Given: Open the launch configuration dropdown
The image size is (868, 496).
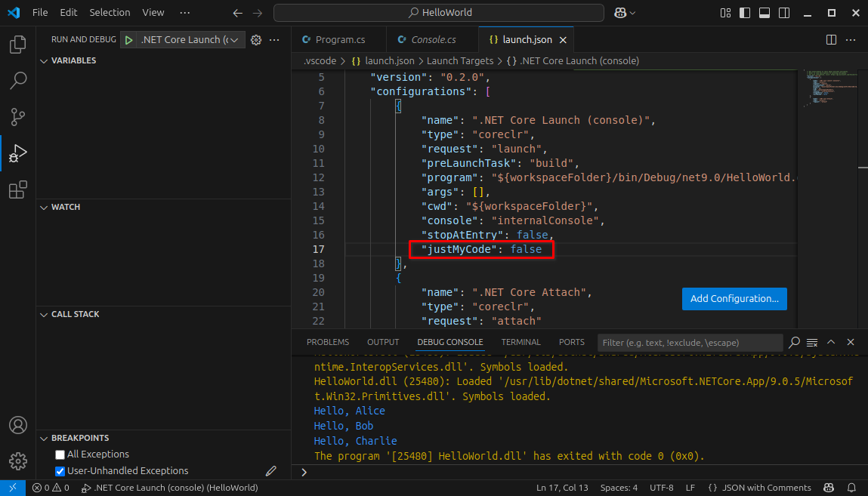Looking at the screenshot, I should pos(190,40).
